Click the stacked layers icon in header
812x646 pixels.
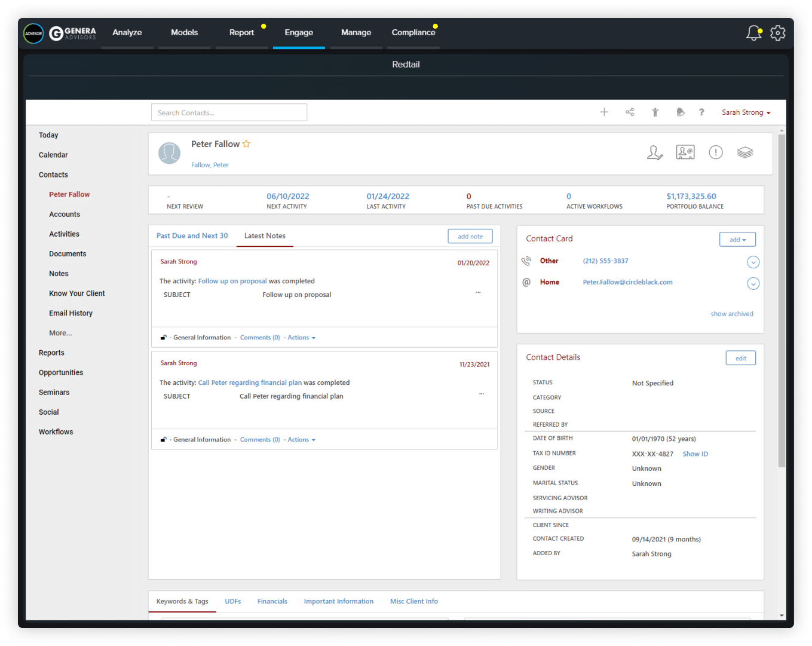744,153
